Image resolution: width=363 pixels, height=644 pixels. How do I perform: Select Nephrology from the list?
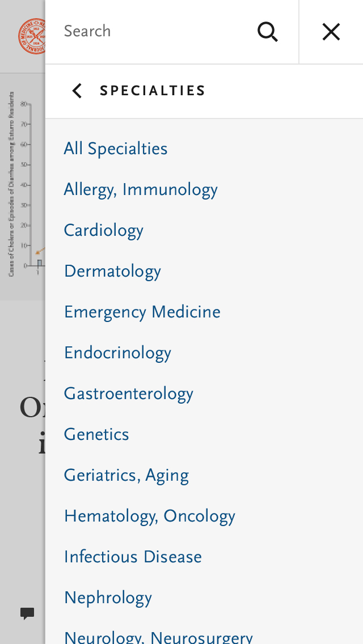pos(108,598)
